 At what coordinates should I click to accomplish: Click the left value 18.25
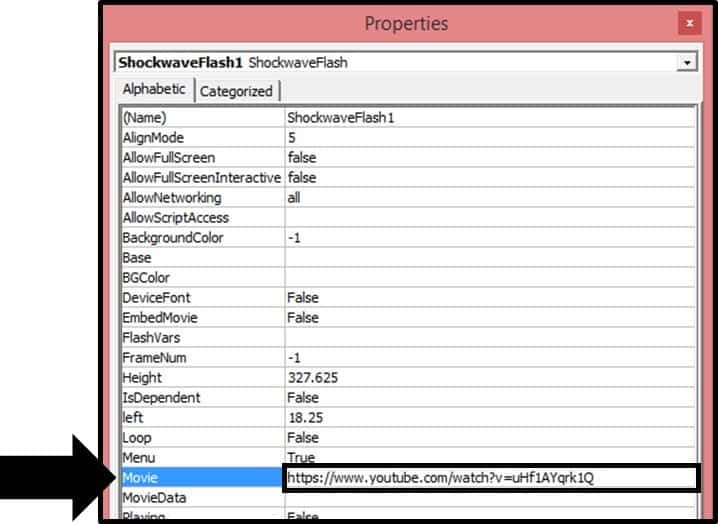point(490,418)
